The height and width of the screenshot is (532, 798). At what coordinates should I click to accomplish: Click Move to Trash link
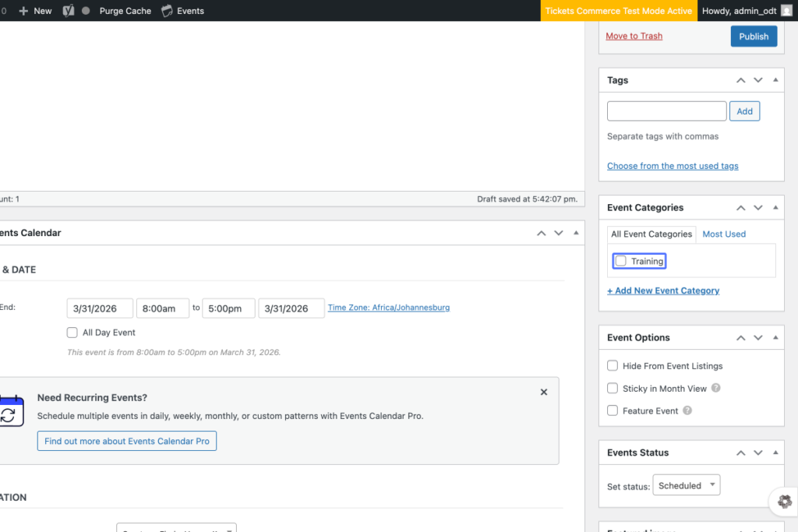tap(634, 36)
